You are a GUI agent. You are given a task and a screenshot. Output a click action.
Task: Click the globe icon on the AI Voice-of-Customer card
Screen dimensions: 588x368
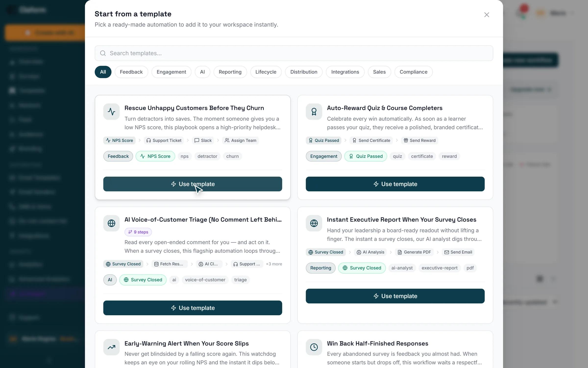111,223
